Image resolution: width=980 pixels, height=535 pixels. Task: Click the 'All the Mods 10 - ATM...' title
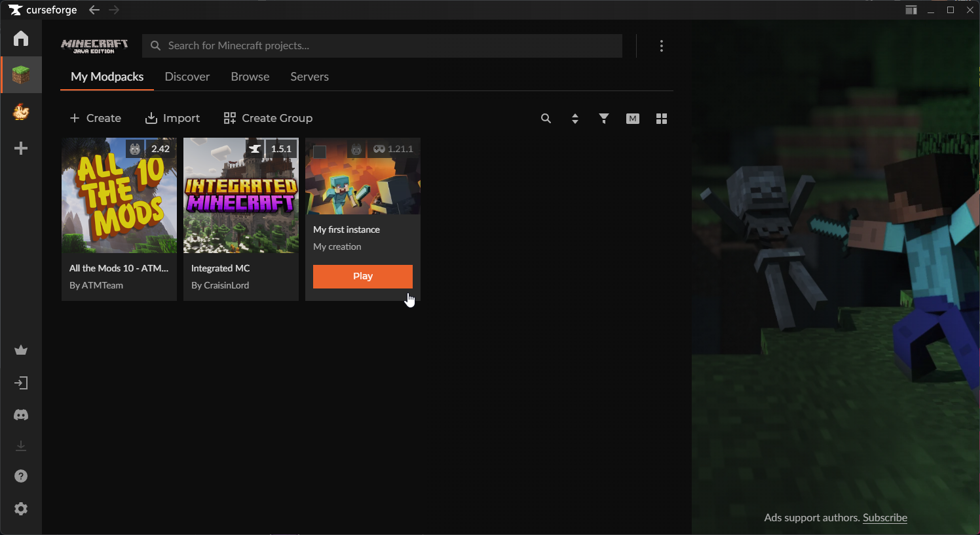[x=119, y=268]
